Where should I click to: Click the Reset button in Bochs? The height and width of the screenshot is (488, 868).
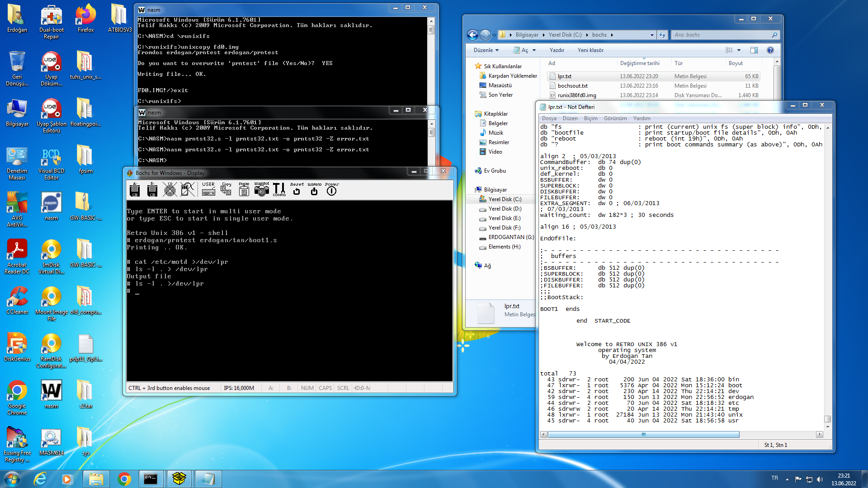(x=297, y=189)
